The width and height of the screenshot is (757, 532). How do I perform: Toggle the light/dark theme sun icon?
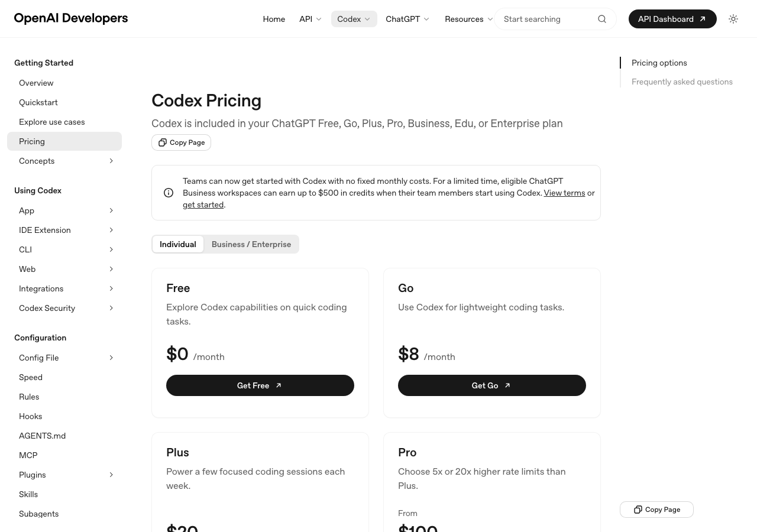pyautogui.click(x=733, y=19)
